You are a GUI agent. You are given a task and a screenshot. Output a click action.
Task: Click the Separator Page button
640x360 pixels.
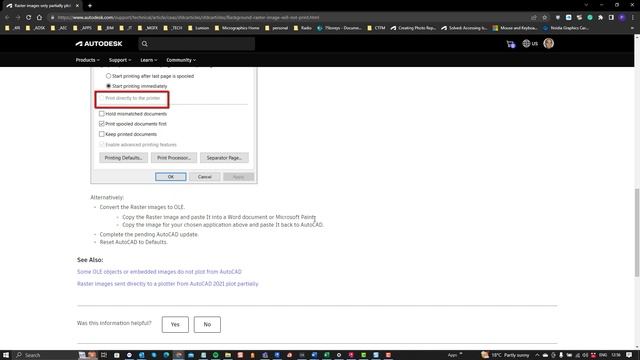click(224, 158)
